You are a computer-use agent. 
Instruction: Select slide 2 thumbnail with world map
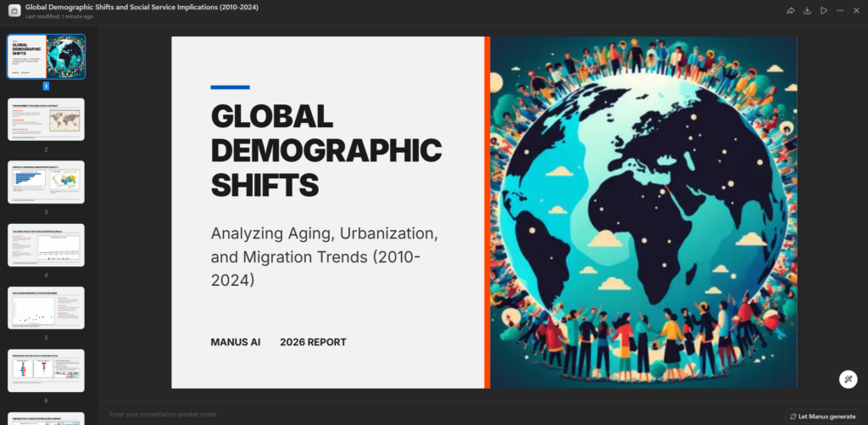(x=47, y=119)
